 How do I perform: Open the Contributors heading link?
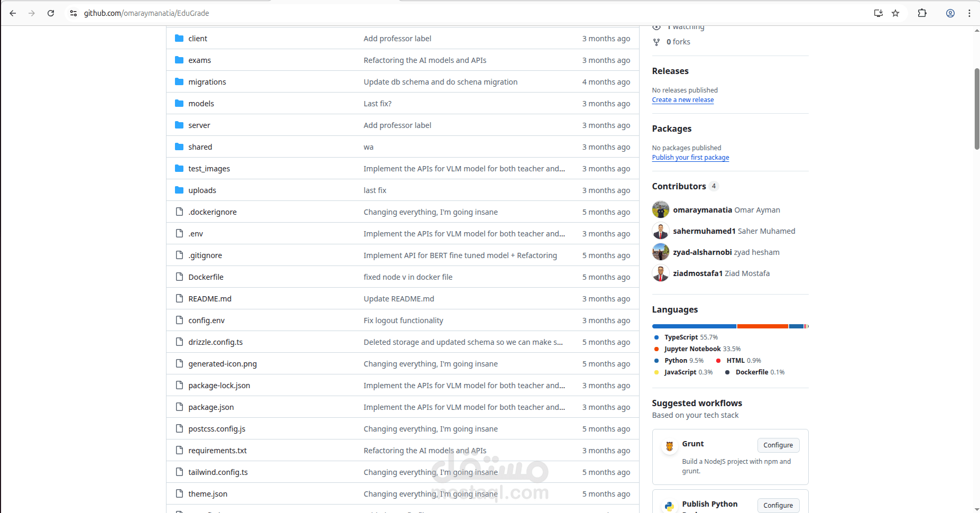click(x=685, y=186)
